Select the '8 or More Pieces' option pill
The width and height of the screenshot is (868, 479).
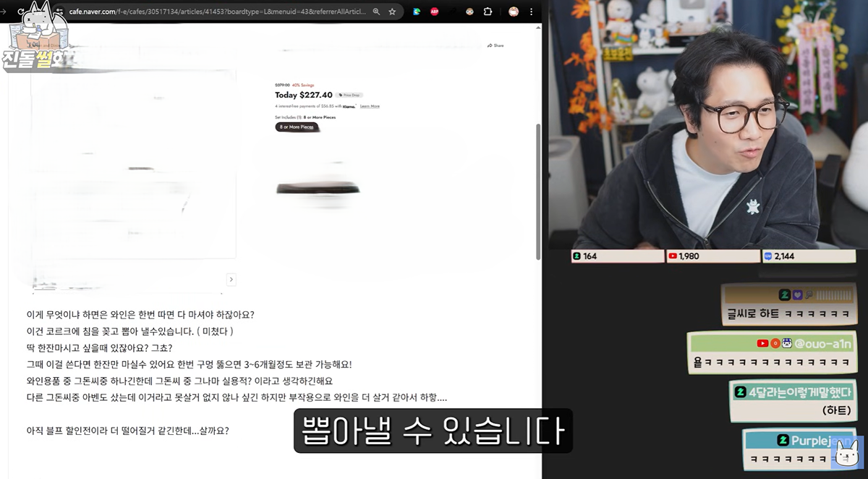(x=297, y=127)
